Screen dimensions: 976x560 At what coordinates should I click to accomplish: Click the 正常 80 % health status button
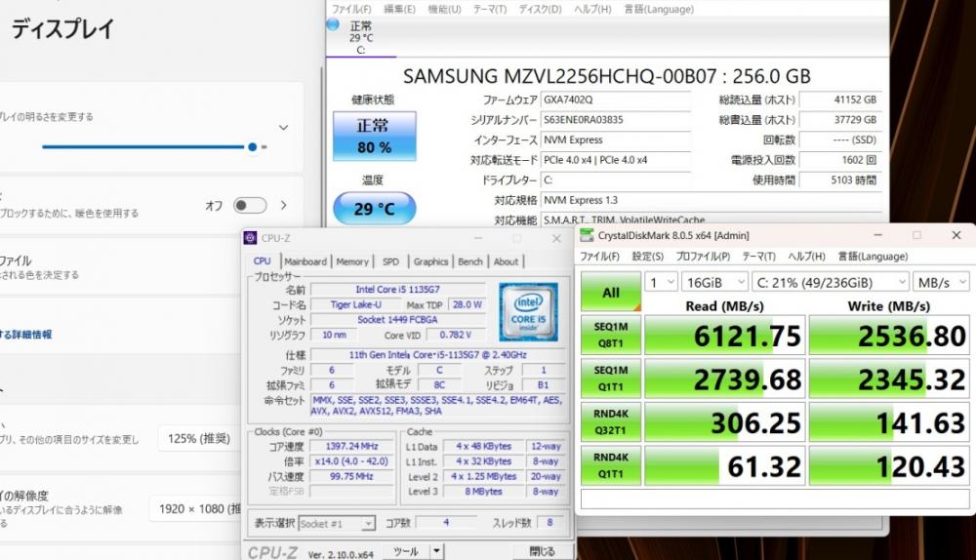pyautogui.click(x=374, y=137)
